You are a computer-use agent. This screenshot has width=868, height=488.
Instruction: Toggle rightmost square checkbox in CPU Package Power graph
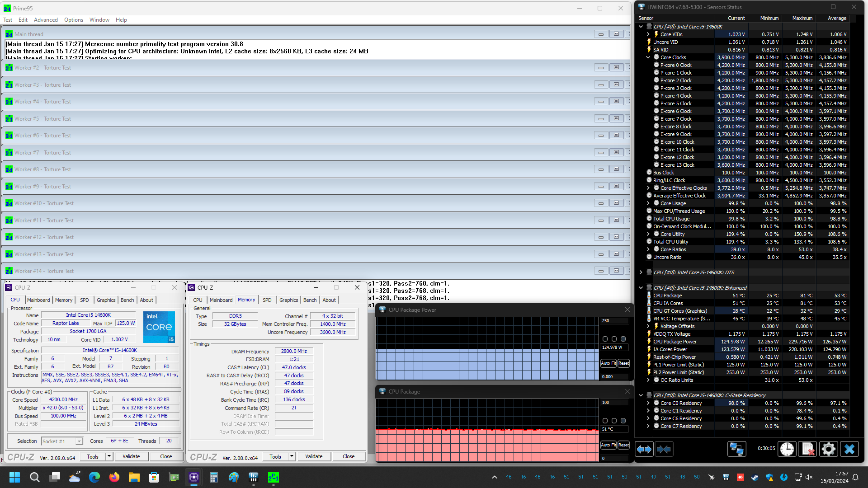(623, 339)
